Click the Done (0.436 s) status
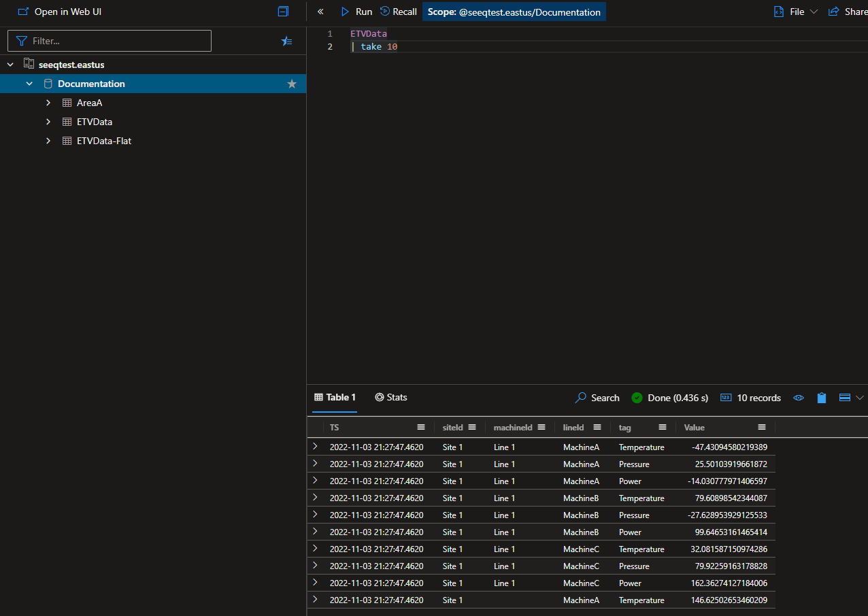 670,398
